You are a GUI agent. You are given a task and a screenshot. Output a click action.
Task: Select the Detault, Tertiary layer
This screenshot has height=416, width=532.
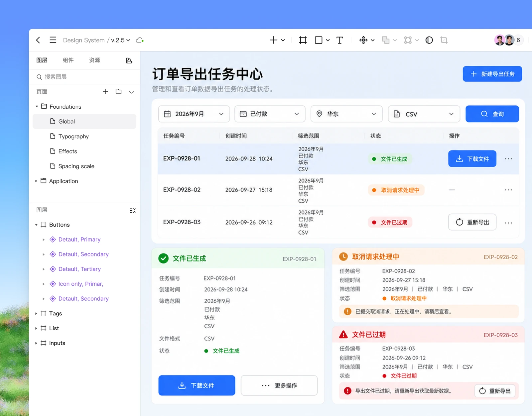pyautogui.click(x=79, y=269)
